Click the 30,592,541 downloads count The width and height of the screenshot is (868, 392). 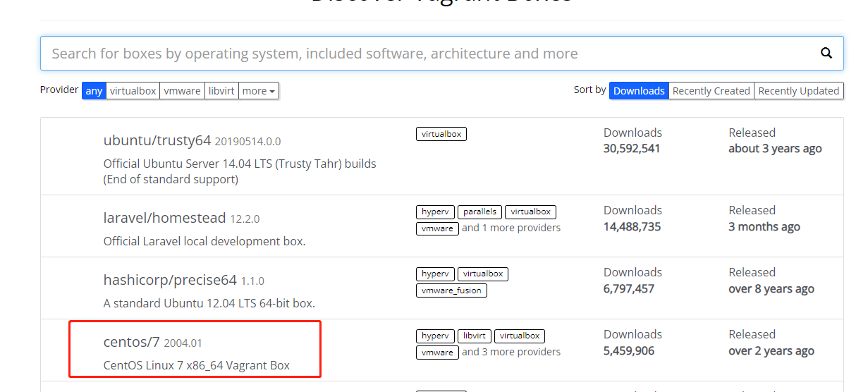click(632, 149)
